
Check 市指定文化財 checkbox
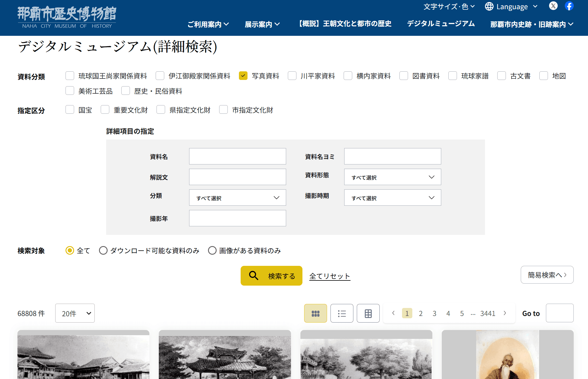[223, 110]
